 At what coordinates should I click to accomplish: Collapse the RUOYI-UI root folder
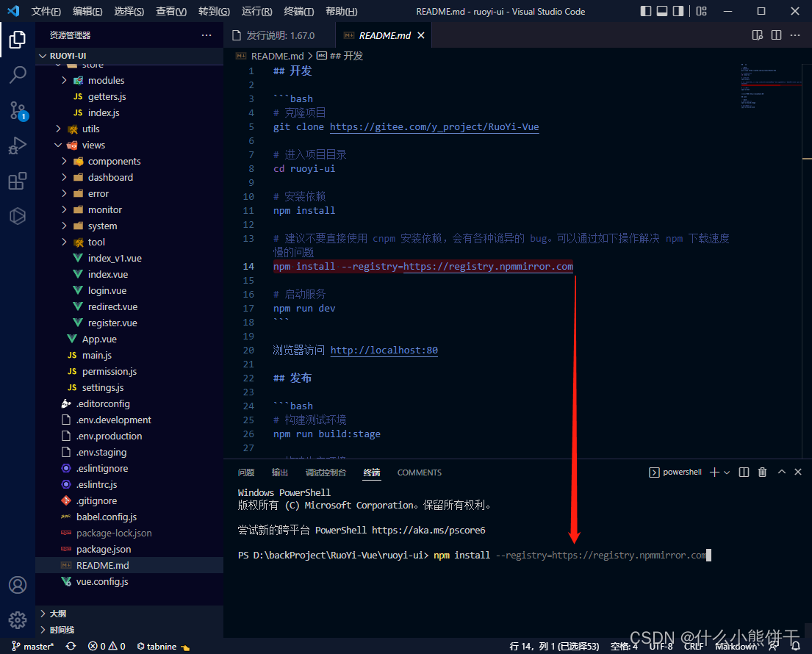pos(129,55)
